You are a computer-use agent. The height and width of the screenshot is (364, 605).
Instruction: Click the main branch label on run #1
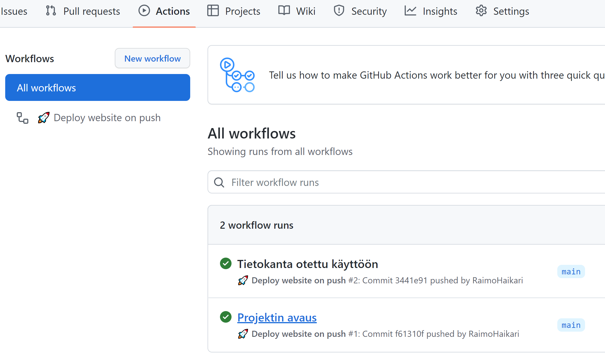click(x=571, y=325)
